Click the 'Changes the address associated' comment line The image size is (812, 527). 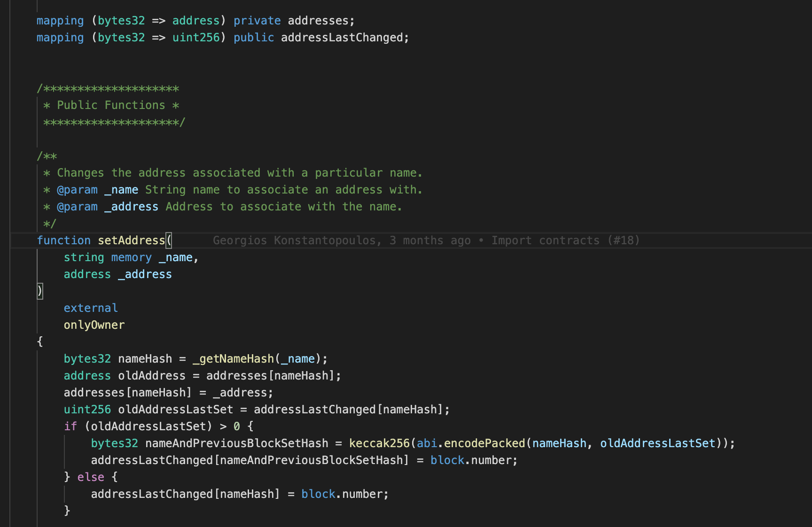[x=233, y=173]
